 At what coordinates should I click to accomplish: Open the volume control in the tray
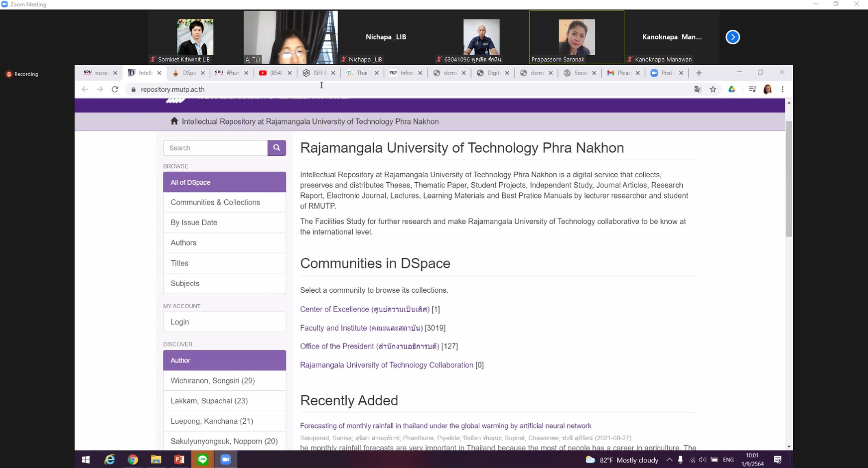coord(703,460)
